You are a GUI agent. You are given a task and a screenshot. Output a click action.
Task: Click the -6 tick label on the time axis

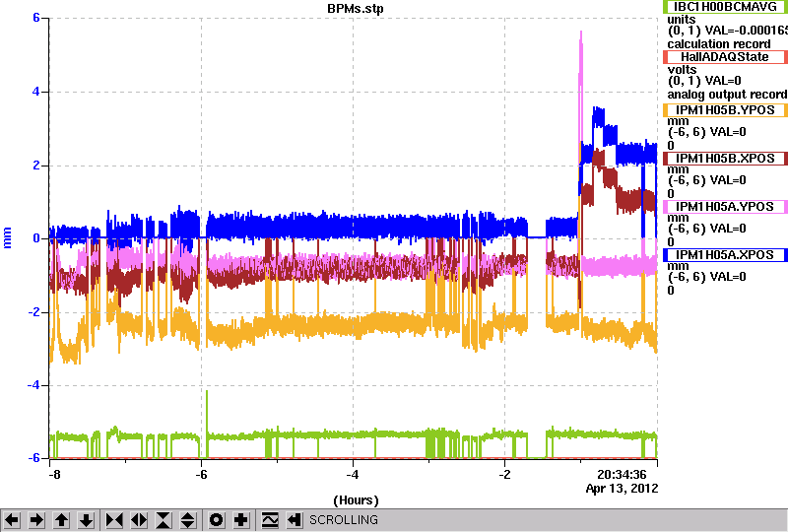coord(201,475)
